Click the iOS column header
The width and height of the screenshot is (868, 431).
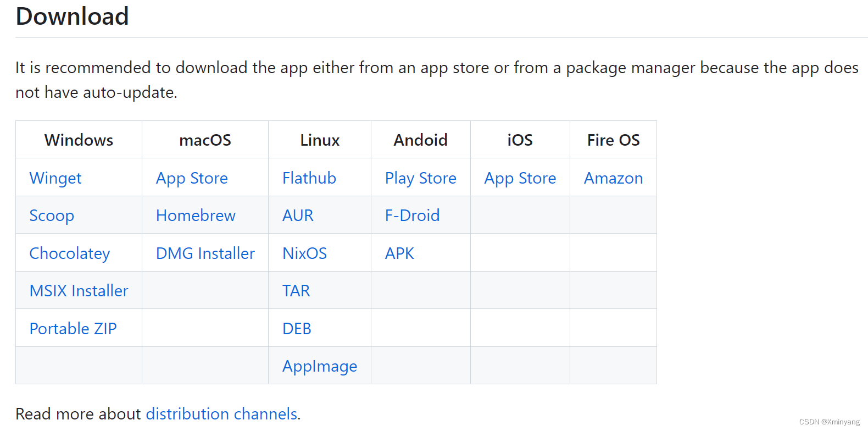[520, 140]
